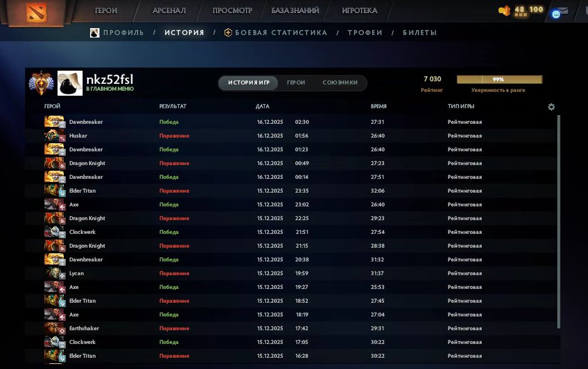Open the ГЕРОИ main menu
Screen dimensions: 588x369
tap(106, 11)
